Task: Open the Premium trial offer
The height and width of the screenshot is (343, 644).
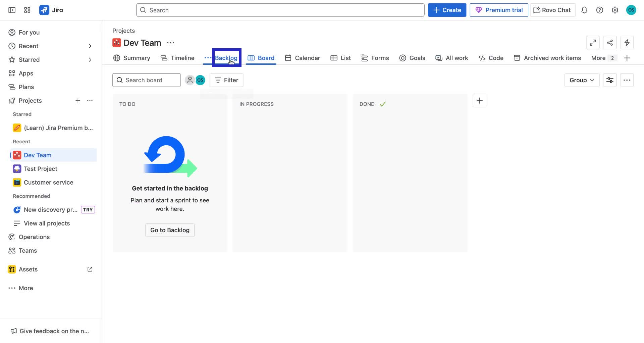Action: coord(499,10)
